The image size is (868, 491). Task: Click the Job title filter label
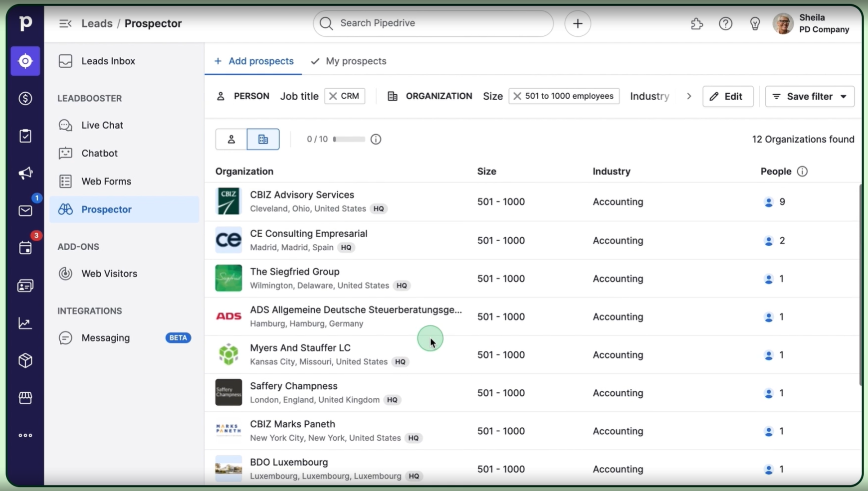pyautogui.click(x=299, y=96)
